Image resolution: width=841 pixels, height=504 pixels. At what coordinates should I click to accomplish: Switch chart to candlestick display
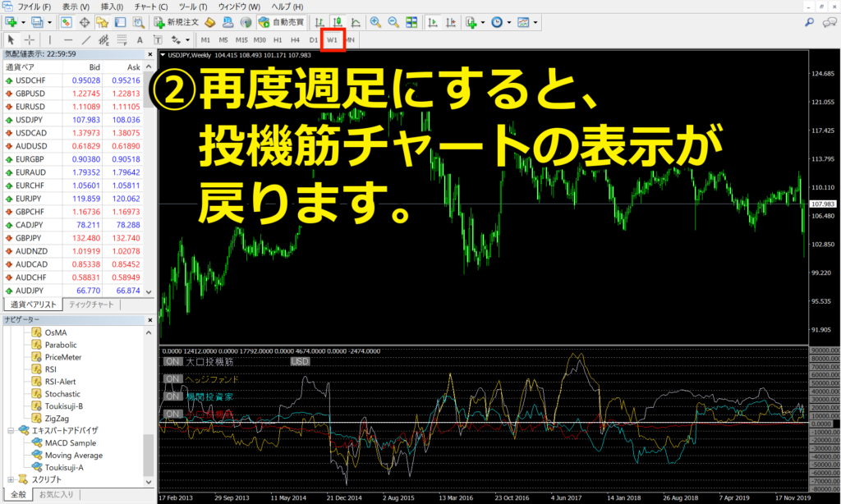[338, 22]
